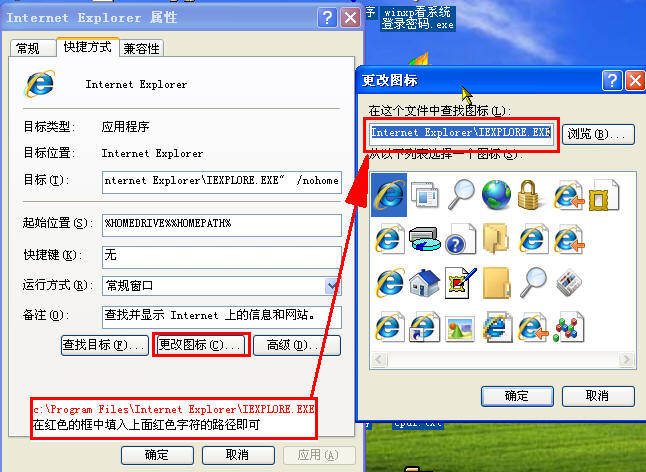This screenshot has width=646, height=472.
Task: Select the colored molecule cubes icon
Action: tap(569, 328)
